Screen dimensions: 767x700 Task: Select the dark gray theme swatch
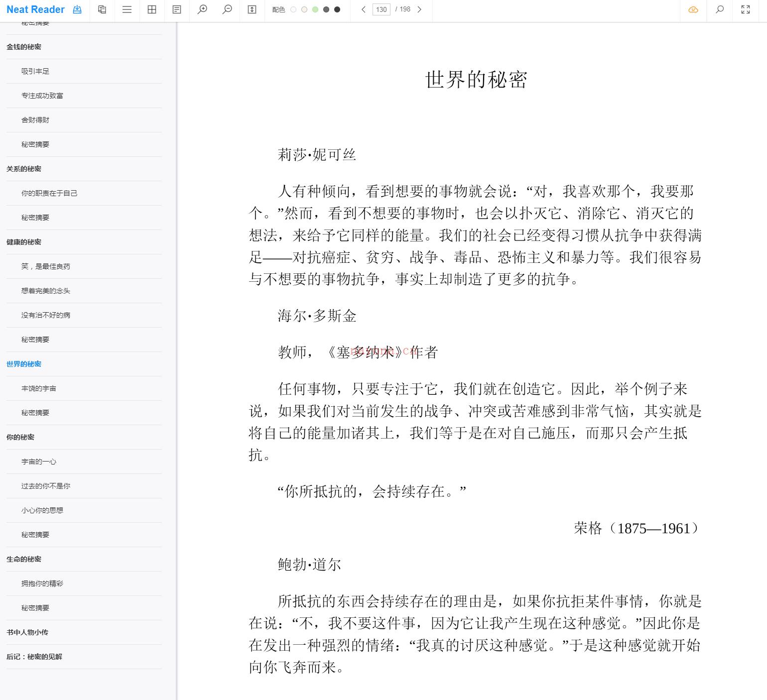point(326,9)
